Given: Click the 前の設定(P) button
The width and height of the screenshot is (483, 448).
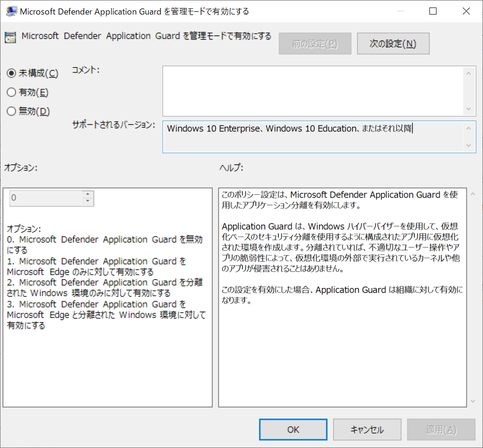Looking at the screenshot, I should pos(315,44).
